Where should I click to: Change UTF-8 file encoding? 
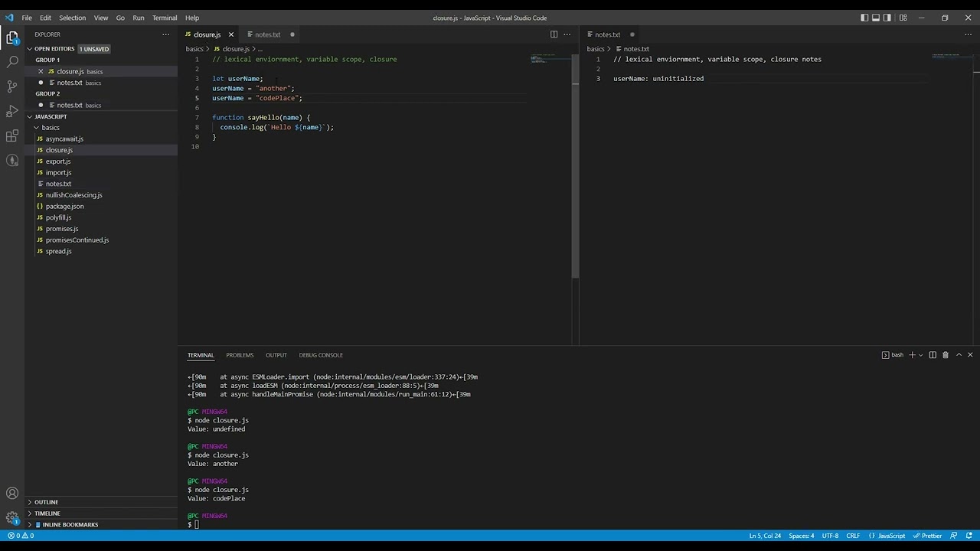tap(830, 536)
